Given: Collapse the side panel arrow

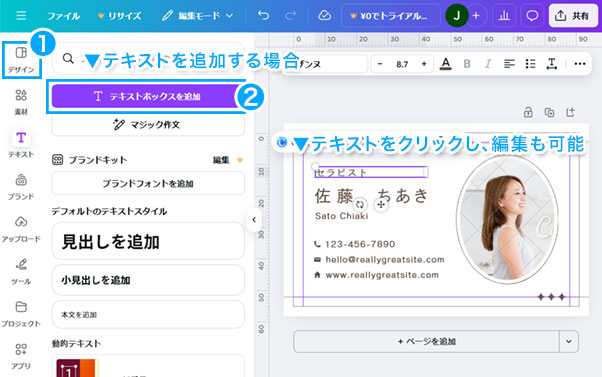Looking at the screenshot, I should click(254, 220).
